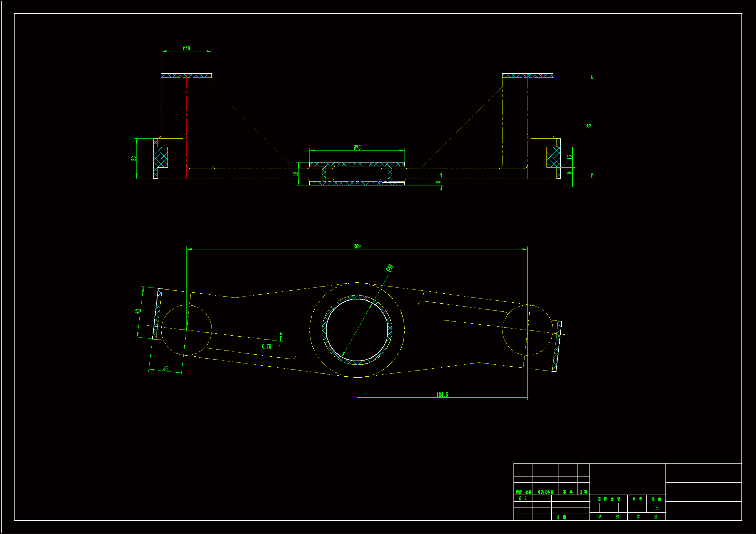Click the 83 height dimension text
756x534 pixels.
589,126
